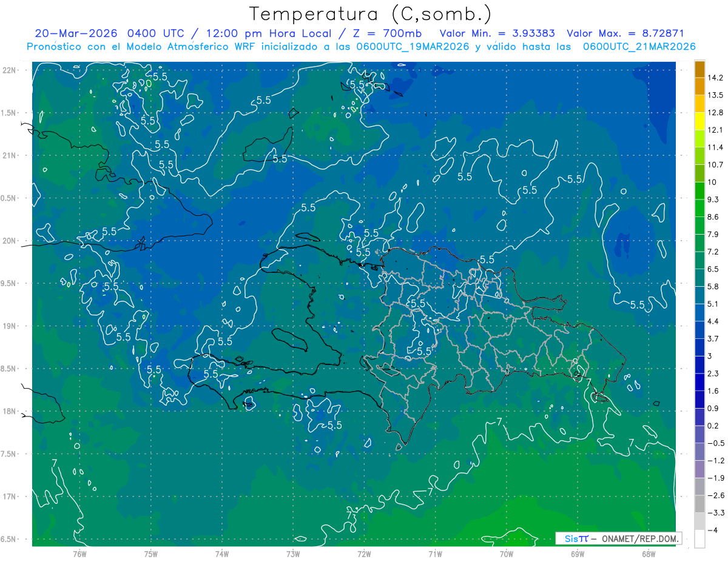728x562 pixels.
Task: Select the yellow swatch between 12.1 and 12.8
Action: coord(699,121)
